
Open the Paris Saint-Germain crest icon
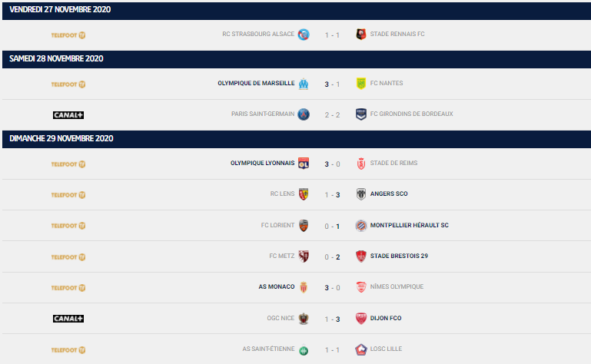tap(304, 114)
